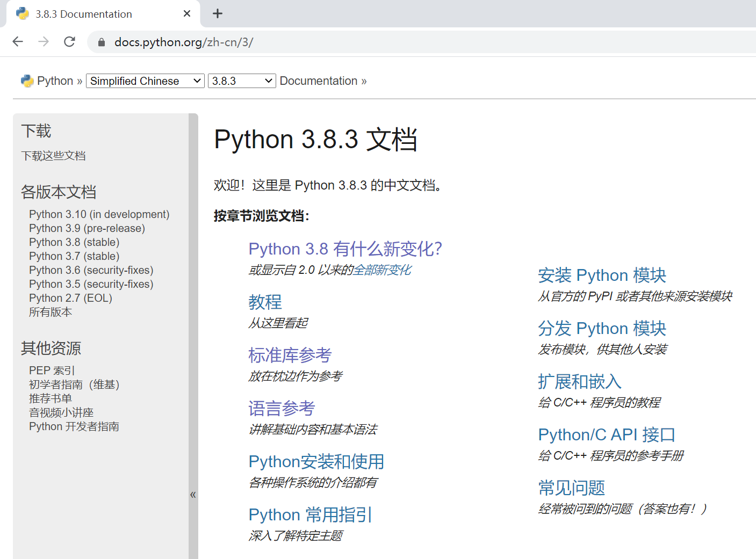Open the 3.8.3 version dropdown
Viewport: 756px width, 559px height.
point(242,81)
